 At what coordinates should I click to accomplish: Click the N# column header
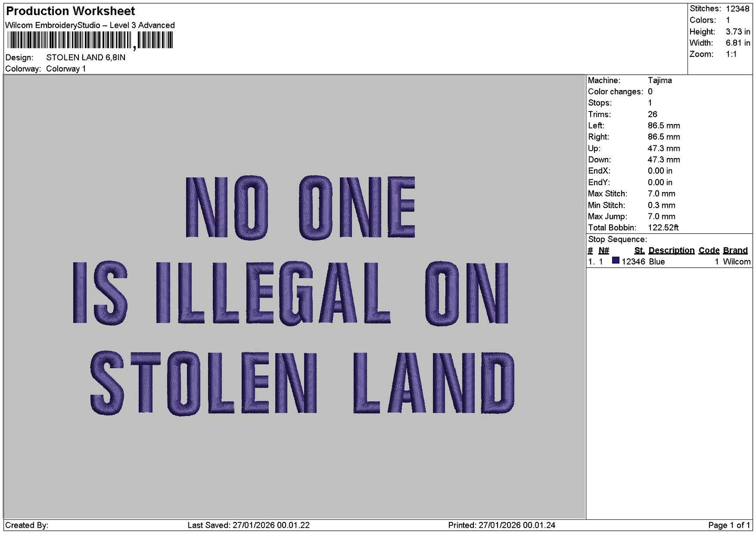click(604, 251)
